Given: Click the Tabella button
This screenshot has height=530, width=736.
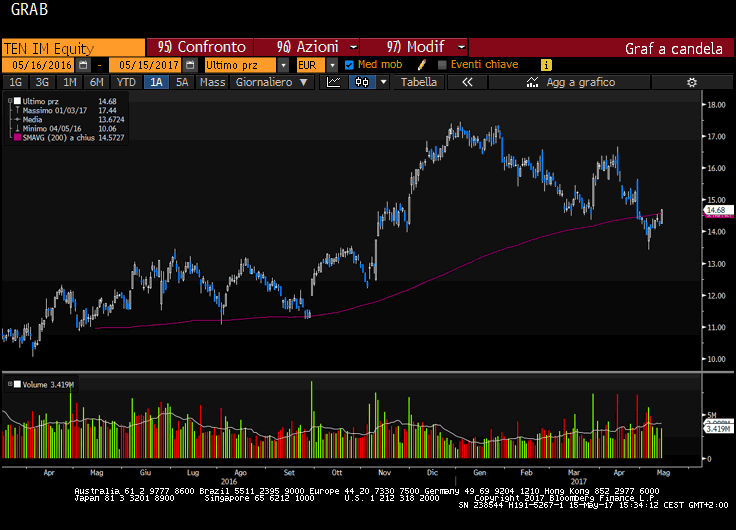Looking at the screenshot, I should coord(419,82).
